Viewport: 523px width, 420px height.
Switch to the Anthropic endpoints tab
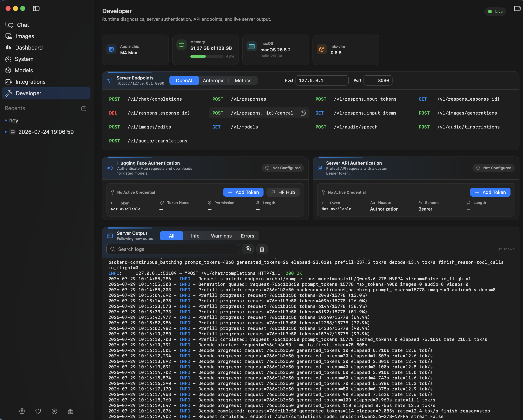pyautogui.click(x=214, y=80)
